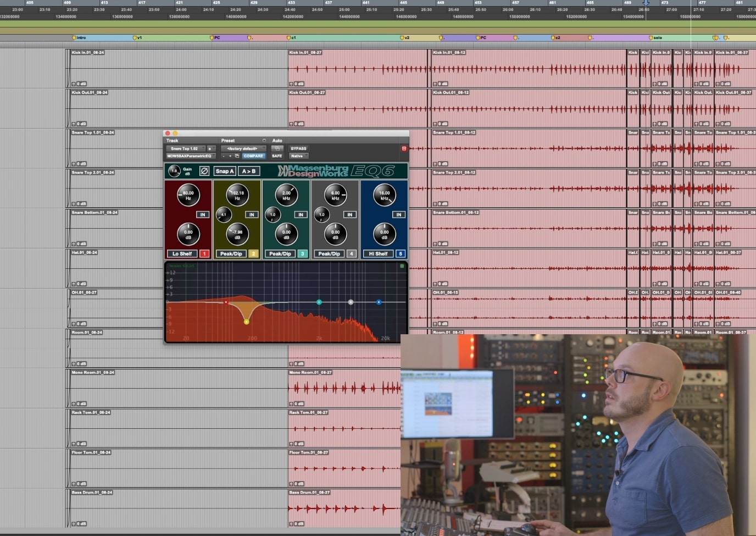Open the Native format dropdown
Screen dimensions: 756x536
point(299,156)
